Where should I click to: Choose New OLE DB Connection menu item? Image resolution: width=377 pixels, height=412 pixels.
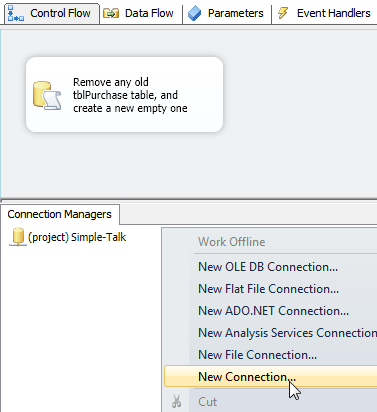coord(270,267)
